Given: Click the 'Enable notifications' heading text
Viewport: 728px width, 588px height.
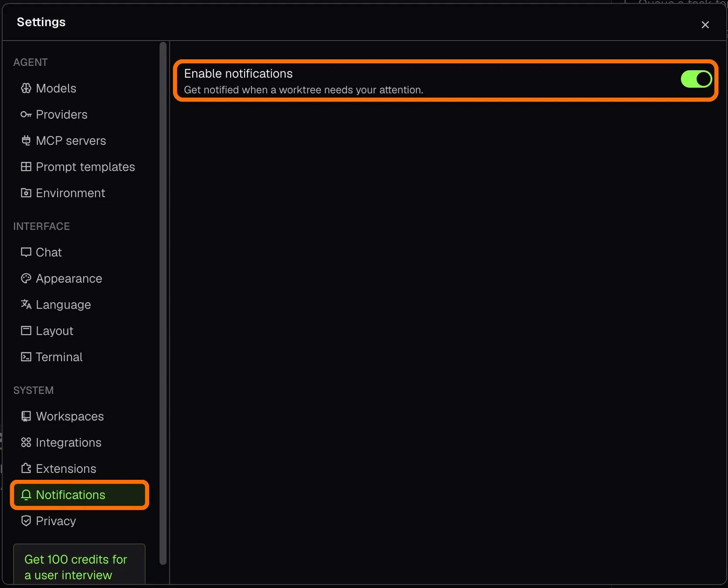Looking at the screenshot, I should click(238, 74).
